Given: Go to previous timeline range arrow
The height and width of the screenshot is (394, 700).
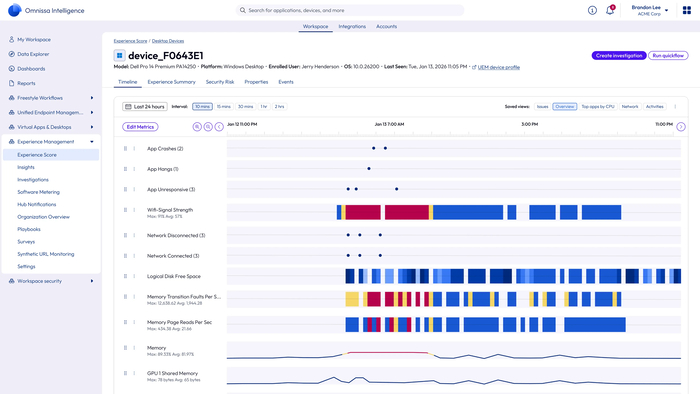Looking at the screenshot, I should tap(219, 127).
